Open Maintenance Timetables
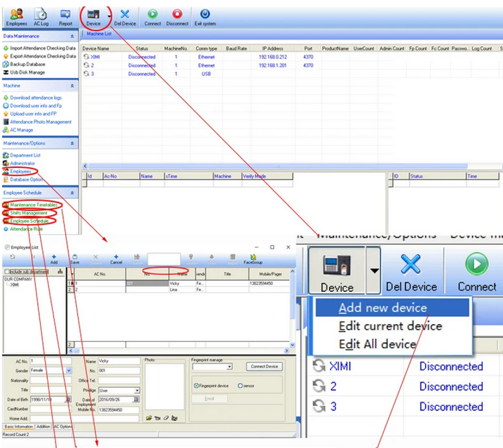Image resolution: width=503 pixels, height=448 pixels. [x=30, y=204]
